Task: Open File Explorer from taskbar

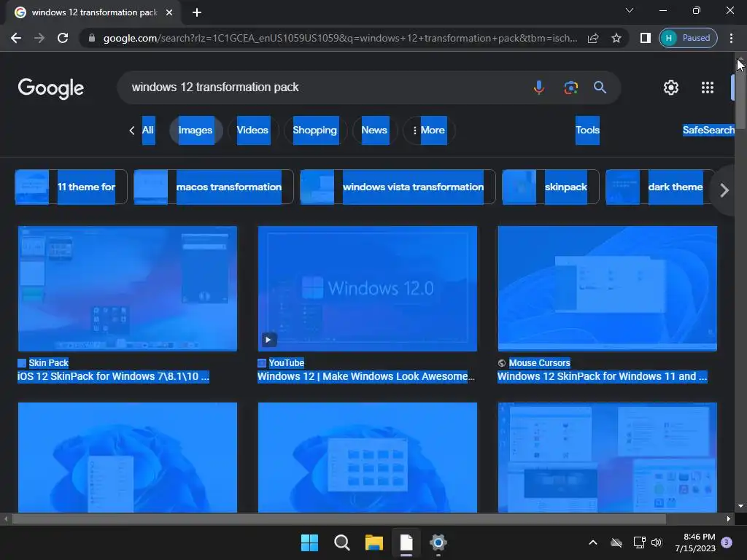Action: click(374, 542)
